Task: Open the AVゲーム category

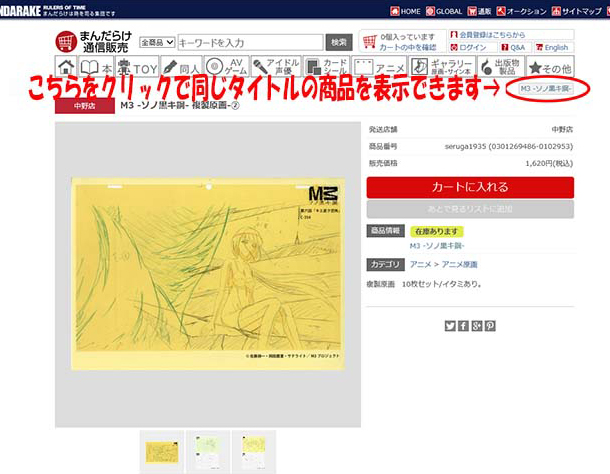Action: pyautogui.click(x=226, y=68)
